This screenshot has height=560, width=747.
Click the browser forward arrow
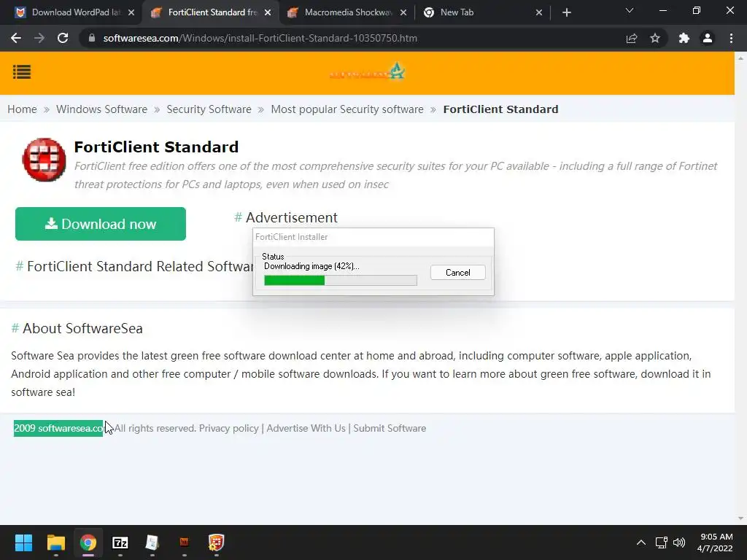point(39,38)
